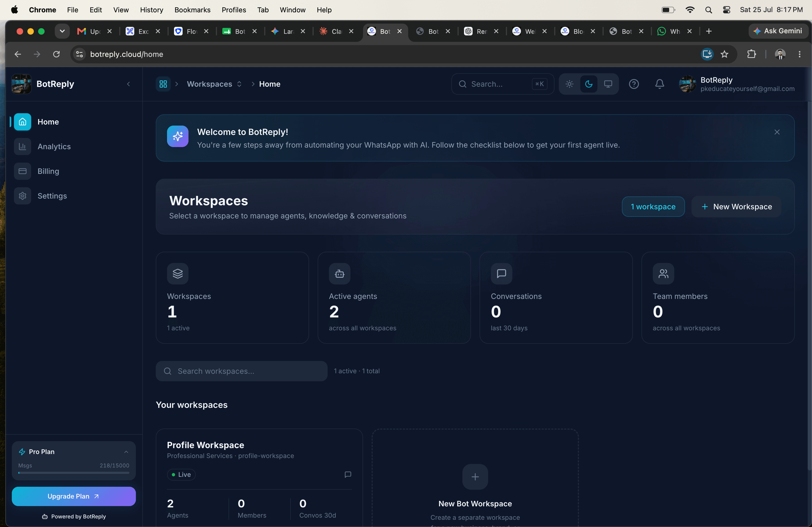This screenshot has width=812, height=527.
Task: Click the address bar URL
Action: point(126,54)
